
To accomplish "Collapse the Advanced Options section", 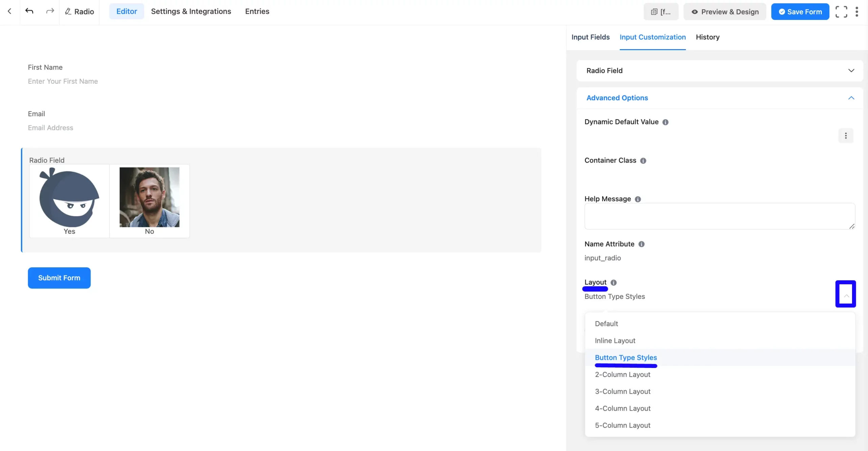I will [x=851, y=98].
